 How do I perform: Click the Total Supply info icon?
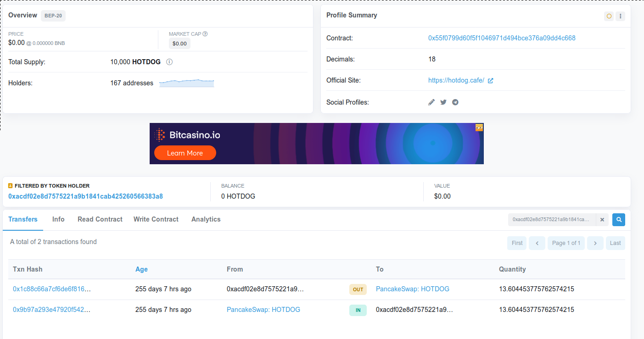tap(169, 62)
